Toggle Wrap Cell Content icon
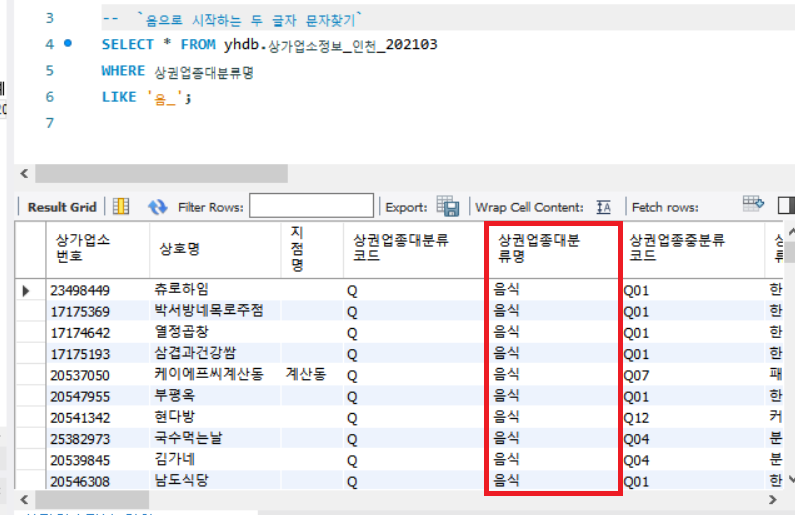The image size is (795, 515). [x=603, y=207]
